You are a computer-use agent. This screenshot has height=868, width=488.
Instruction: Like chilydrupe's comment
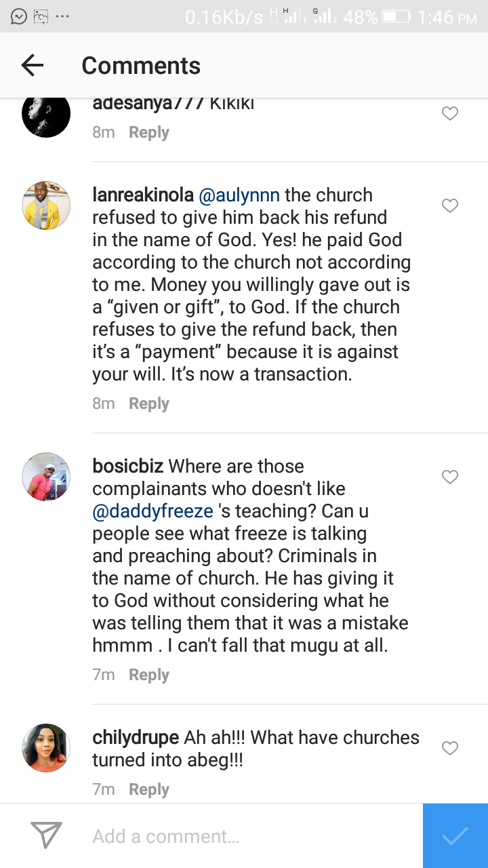pos(450,748)
